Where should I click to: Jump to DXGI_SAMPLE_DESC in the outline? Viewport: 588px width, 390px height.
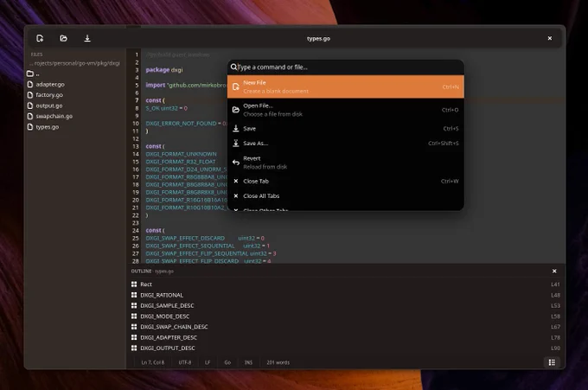tap(345, 305)
